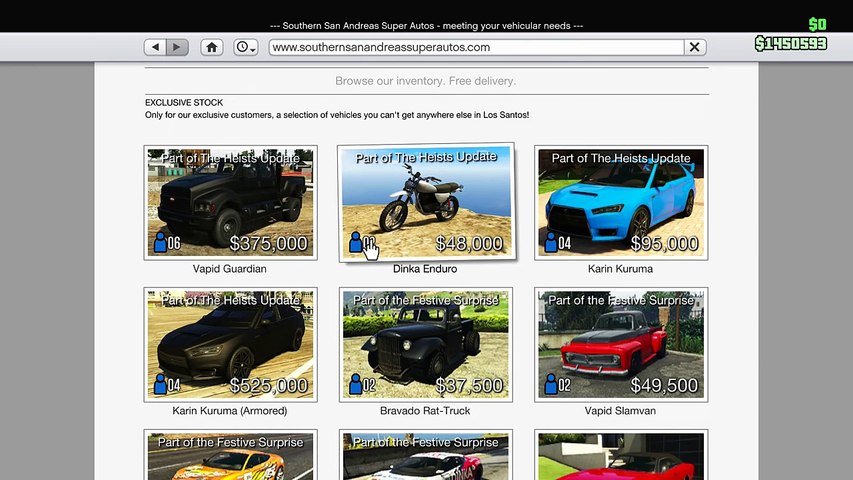
Task: Click 'Browse our inventory. Free delivery.' text
Action: (x=425, y=81)
